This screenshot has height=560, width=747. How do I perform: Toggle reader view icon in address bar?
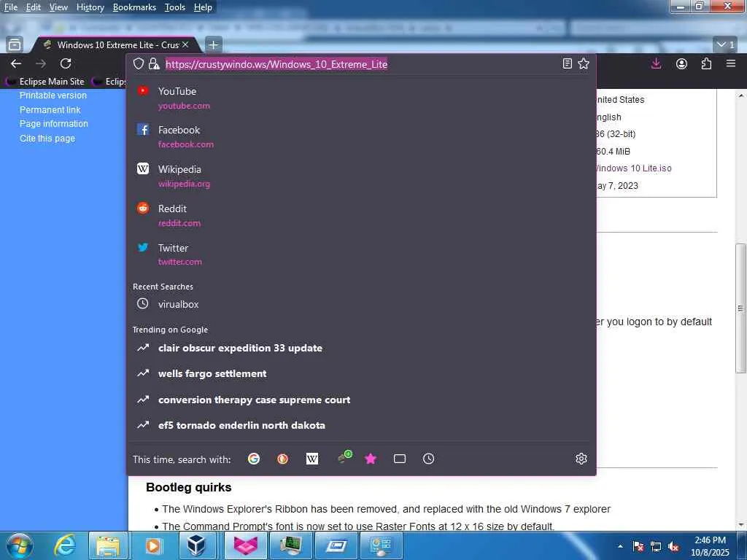click(x=567, y=64)
